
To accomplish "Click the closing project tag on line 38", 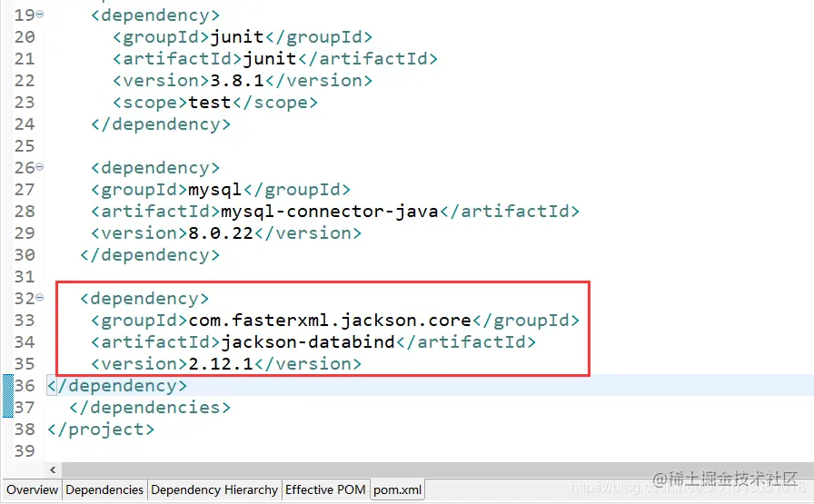I will coord(101,430).
